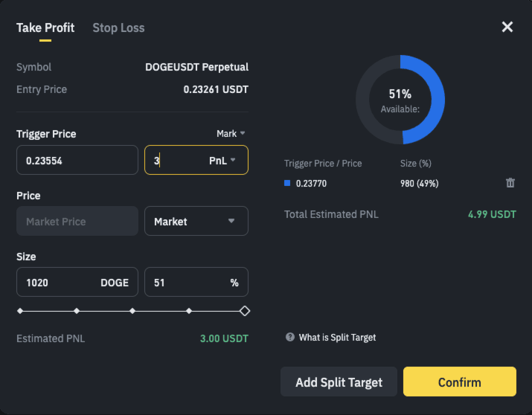
Task: Switch to the Stop Loss tab
Action: tap(118, 28)
